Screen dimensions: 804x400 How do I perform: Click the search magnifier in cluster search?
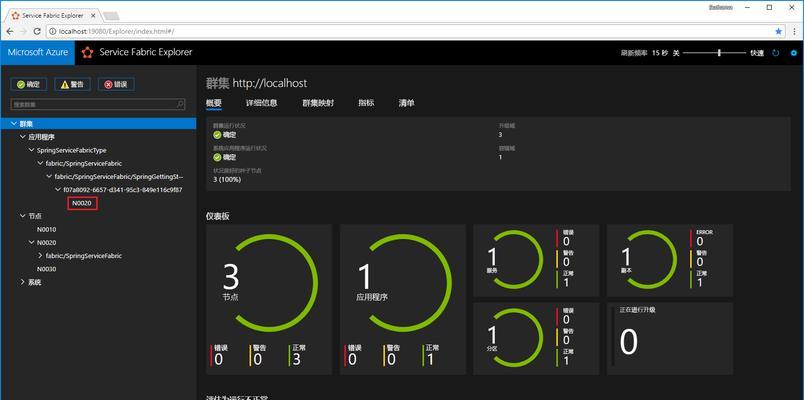[x=180, y=104]
